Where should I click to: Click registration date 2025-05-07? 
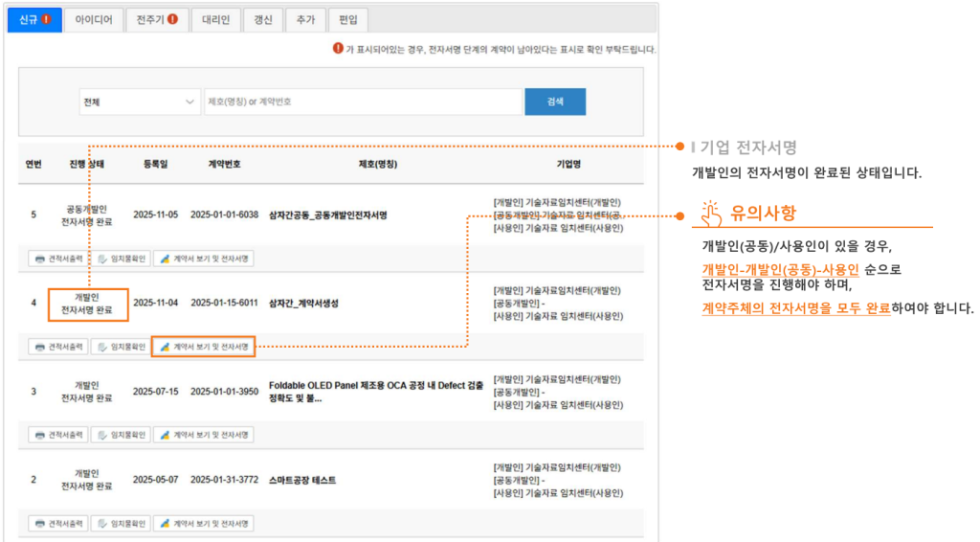[x=156, y=480]
